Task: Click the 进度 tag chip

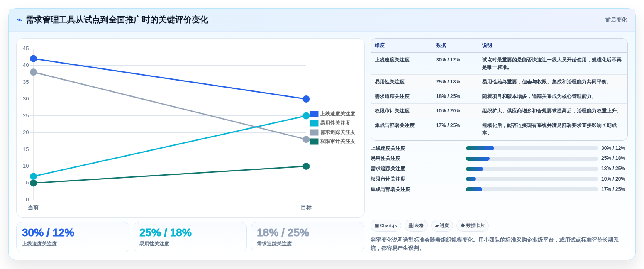Action: 442,226
